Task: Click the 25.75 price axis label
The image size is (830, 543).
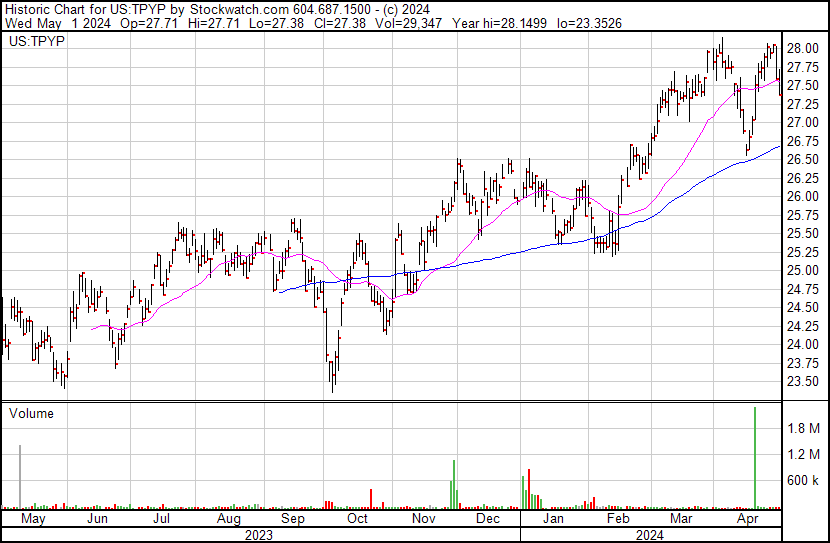Action: 803,215
